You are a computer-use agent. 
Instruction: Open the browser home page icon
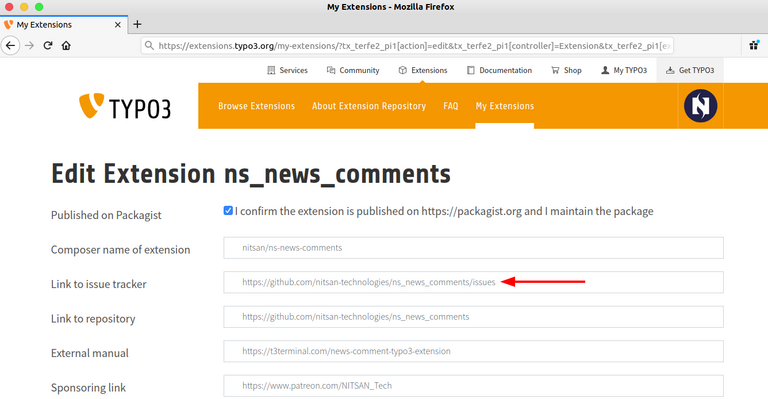click(x=66, y=46)
